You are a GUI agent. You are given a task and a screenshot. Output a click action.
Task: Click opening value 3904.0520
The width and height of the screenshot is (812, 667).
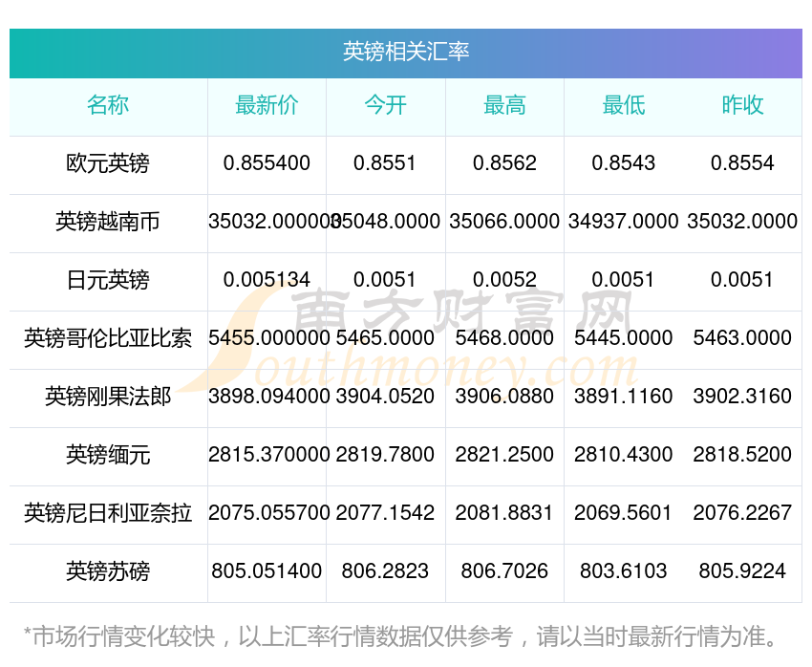click(385, 397)
